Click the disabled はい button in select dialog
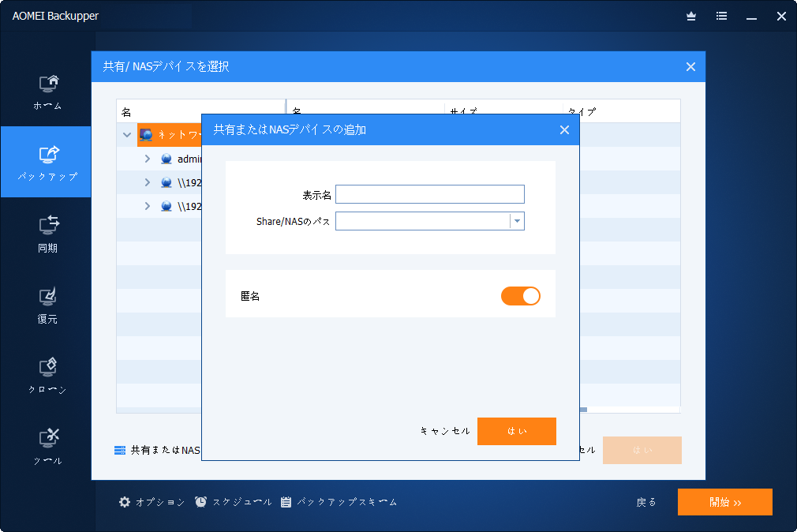This screenshot has height=532, width=797. click(642, 450)
